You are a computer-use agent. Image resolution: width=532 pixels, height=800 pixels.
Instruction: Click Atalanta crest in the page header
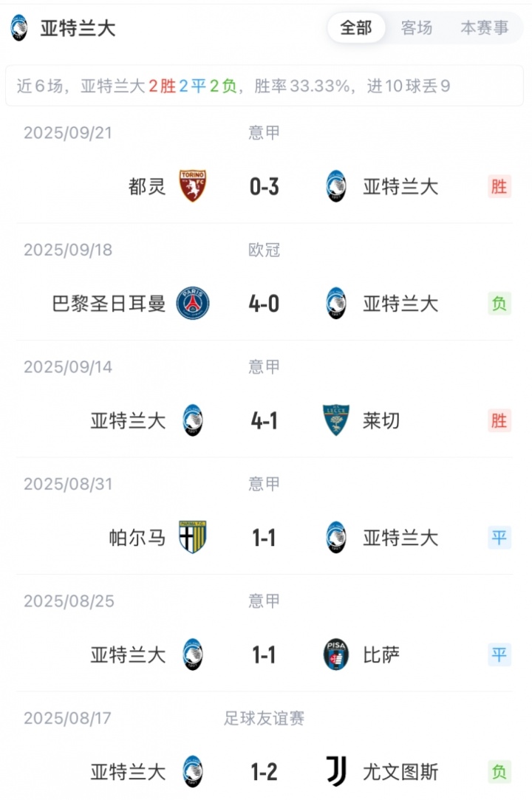[19, 28]
